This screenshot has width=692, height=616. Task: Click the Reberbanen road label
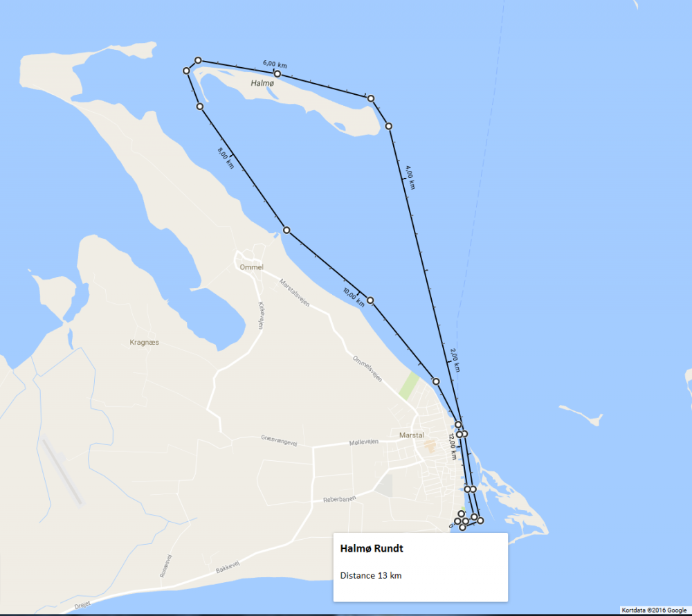click(x=339, y=499)
